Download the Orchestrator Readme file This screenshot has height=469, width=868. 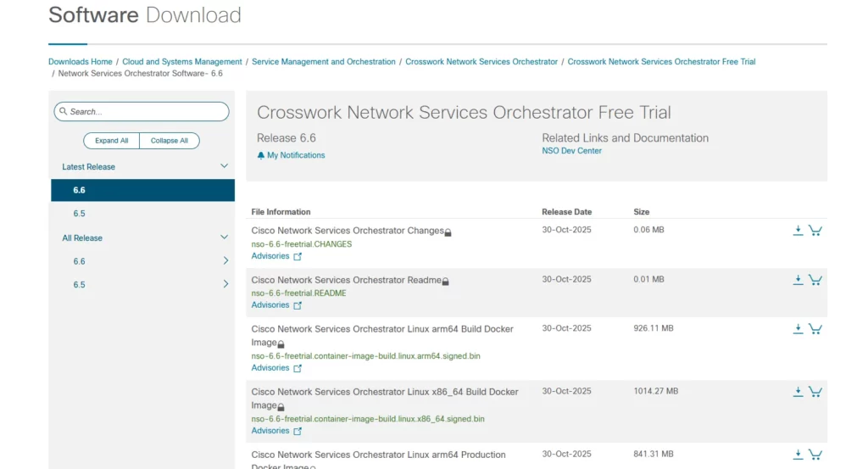tap(798, 280)
